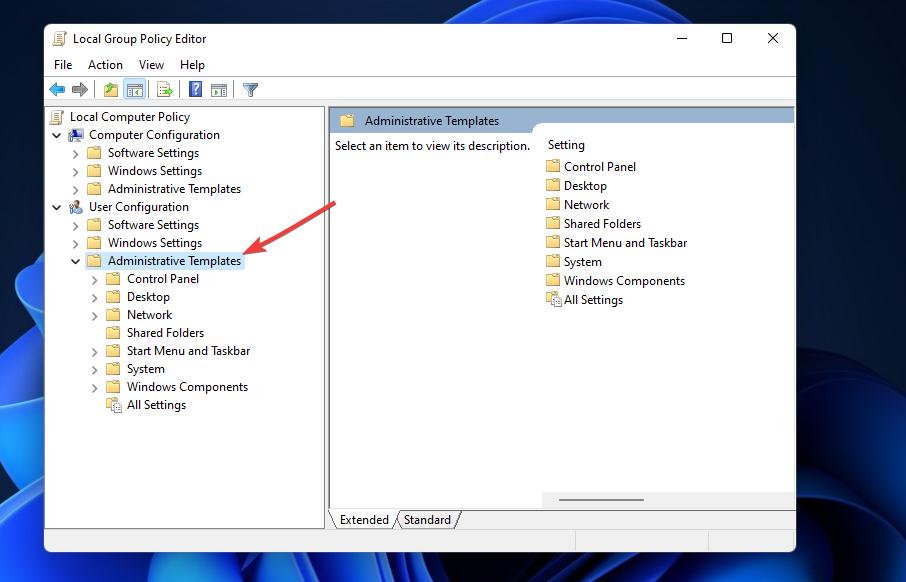Select Control Panel folder in right pane

point(599,167)
